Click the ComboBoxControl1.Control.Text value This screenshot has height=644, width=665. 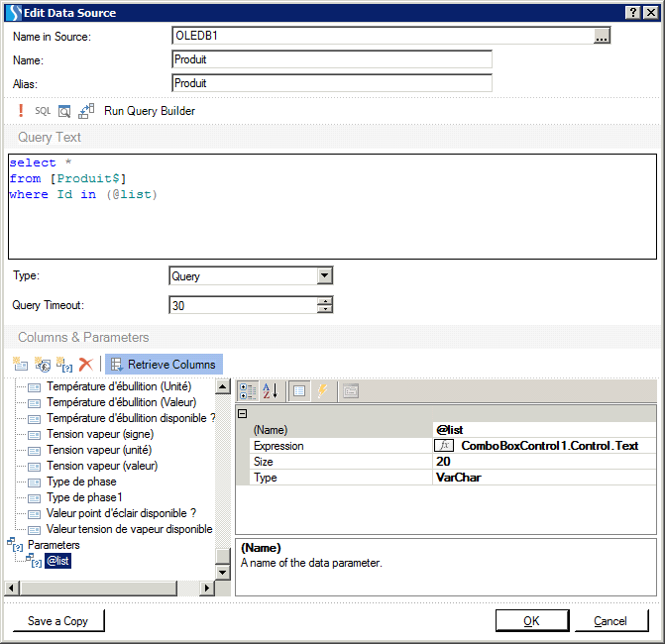[x=550, y=446]
